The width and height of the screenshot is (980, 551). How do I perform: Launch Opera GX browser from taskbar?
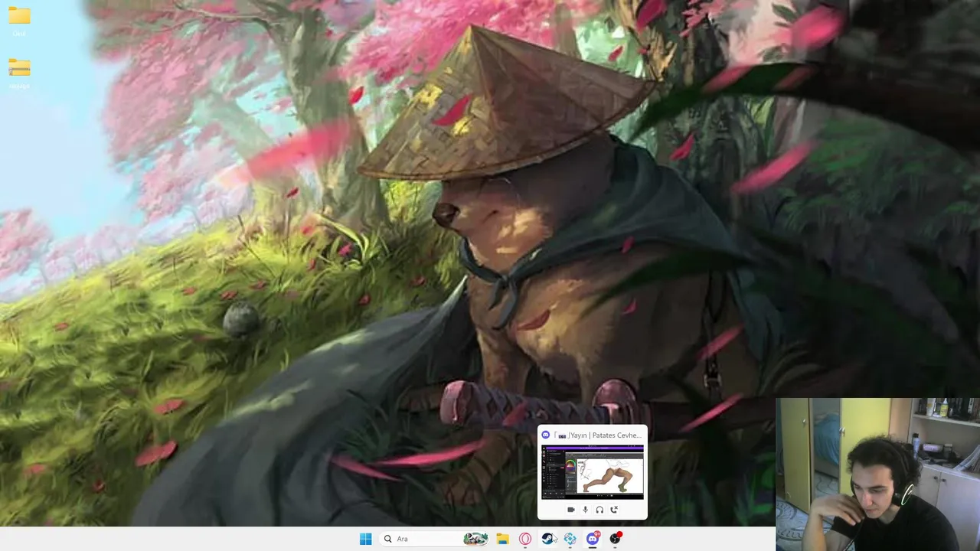[x=525, y=539]
